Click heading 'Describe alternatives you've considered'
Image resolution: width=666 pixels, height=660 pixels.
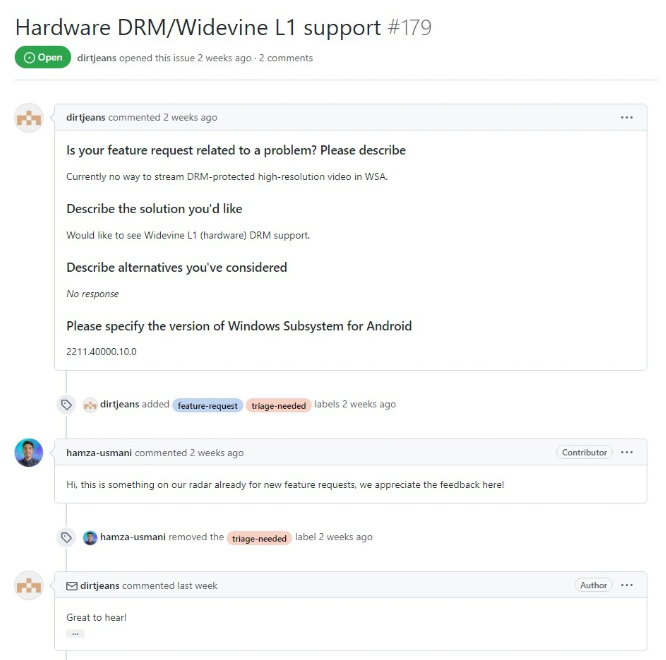click(x=177, y=268)
